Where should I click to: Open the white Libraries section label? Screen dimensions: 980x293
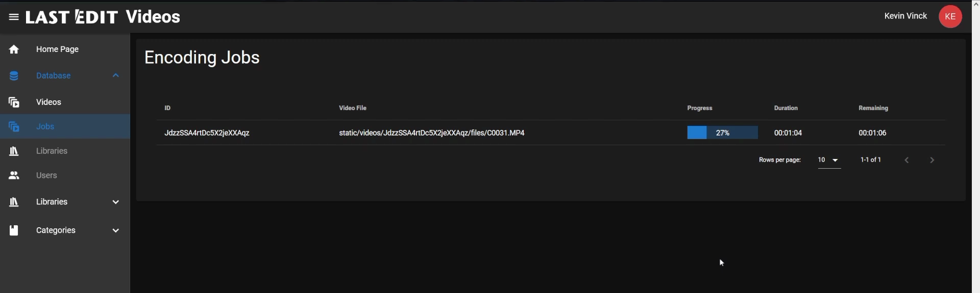click(x=52, y=202)
